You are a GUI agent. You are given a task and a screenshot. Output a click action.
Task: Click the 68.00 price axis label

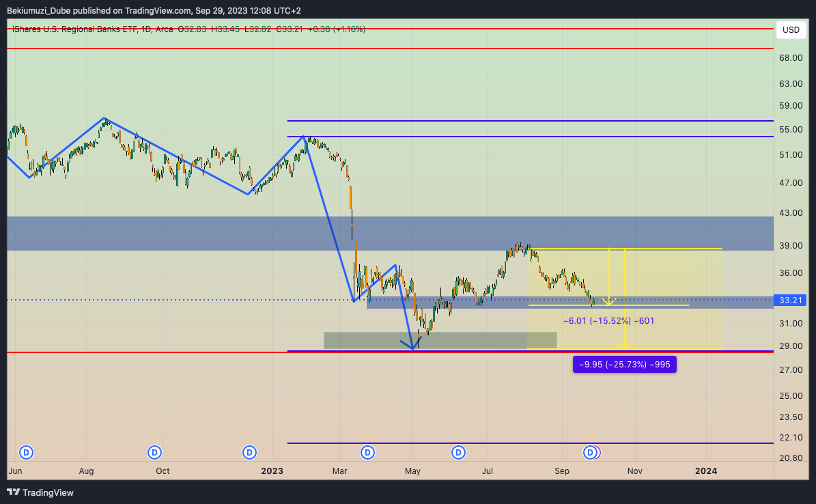tap(791, 58)
